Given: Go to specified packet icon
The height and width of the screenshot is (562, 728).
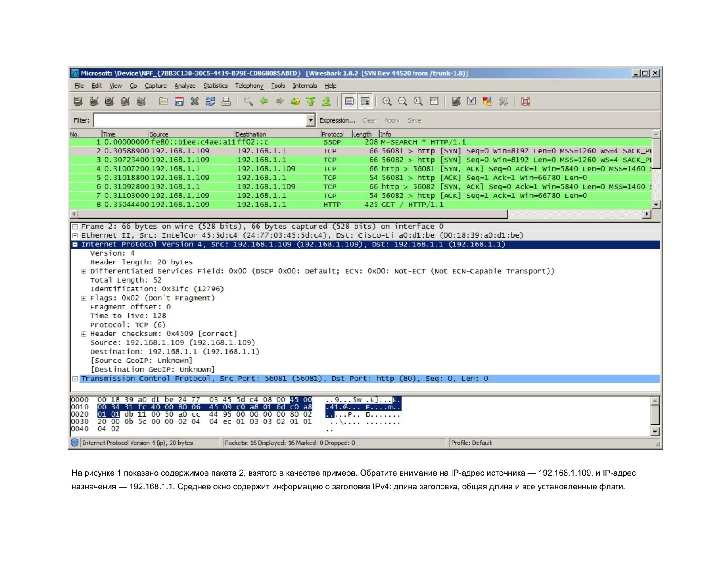Looking at the screenshot, I should click(x=295, y=101).
